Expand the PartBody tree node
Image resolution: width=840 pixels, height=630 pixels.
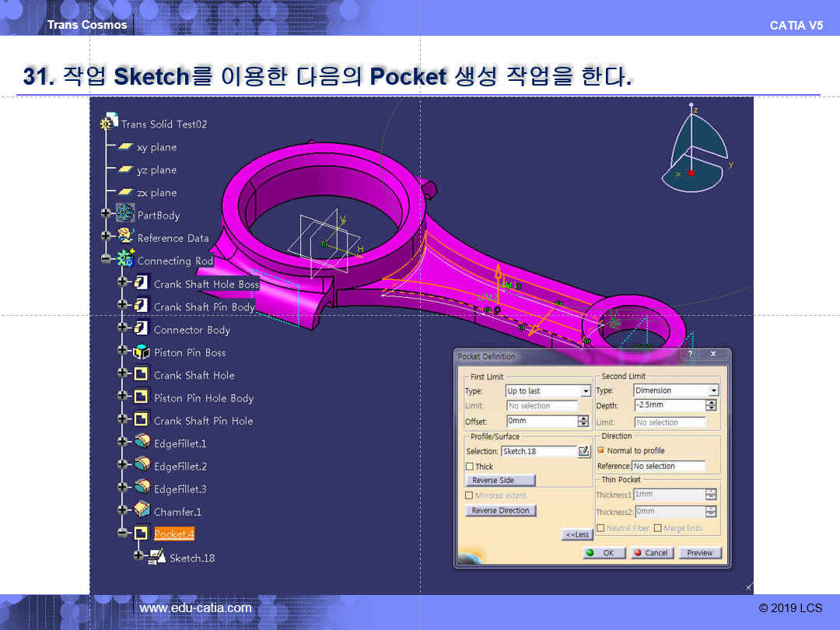[106, 215]
